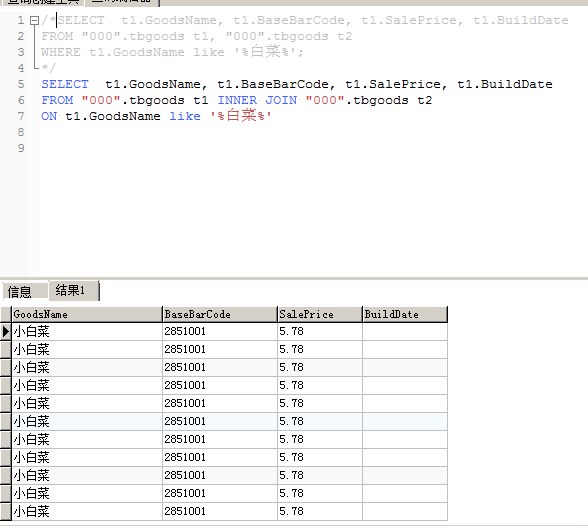The height and width of the screenshot is (526, 588).
Task: Place cursor on the SELECT keyword on line 5
Action: tap(65, 84)
